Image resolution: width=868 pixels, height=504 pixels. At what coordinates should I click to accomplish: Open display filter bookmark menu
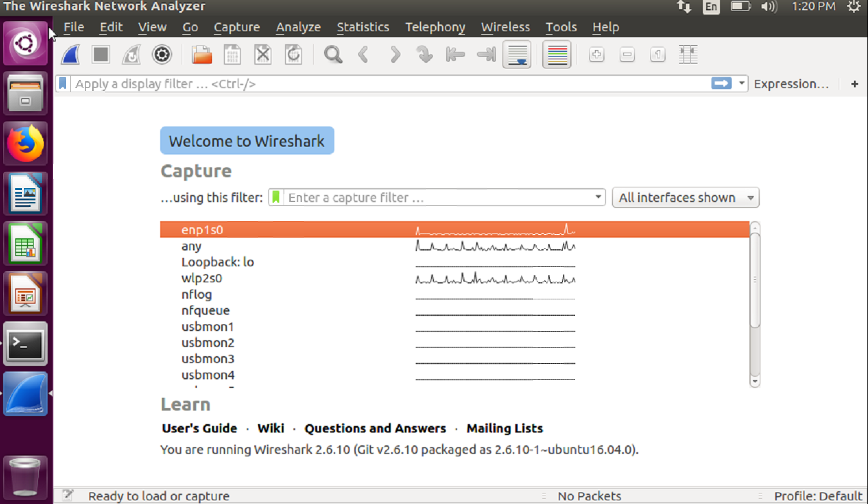coord(64,84)
